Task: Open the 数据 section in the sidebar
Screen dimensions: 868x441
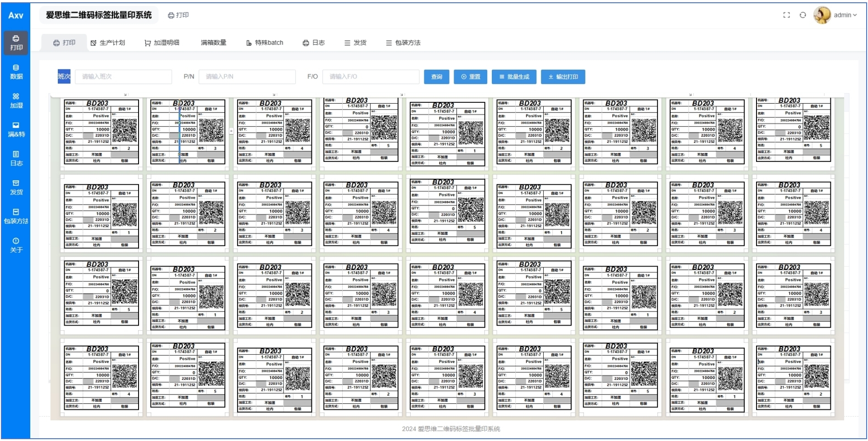Action: click(16, 72)
